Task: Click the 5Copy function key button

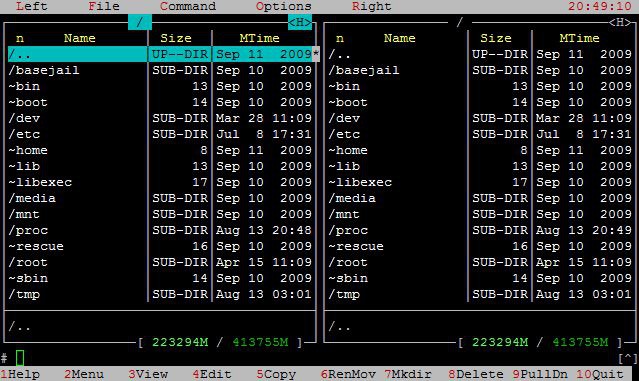Action: pos(276,374)
